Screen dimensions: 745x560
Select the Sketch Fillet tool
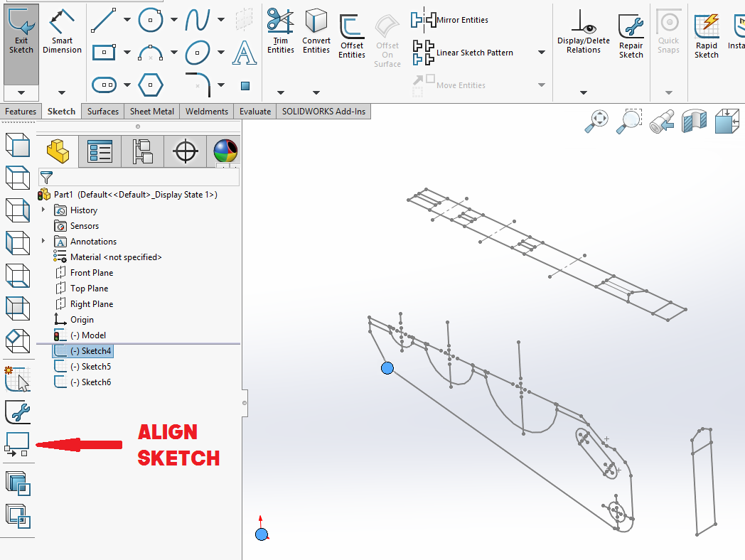point(198,84)
